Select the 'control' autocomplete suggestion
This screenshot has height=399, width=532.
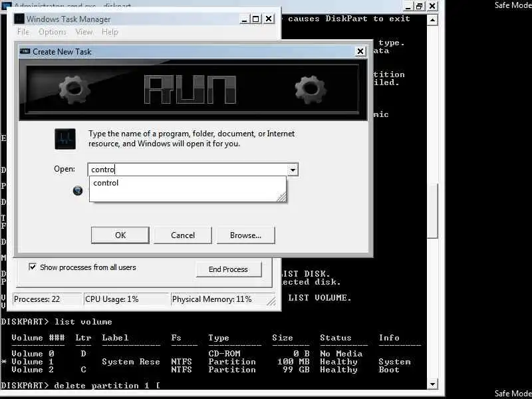(188, 183)
